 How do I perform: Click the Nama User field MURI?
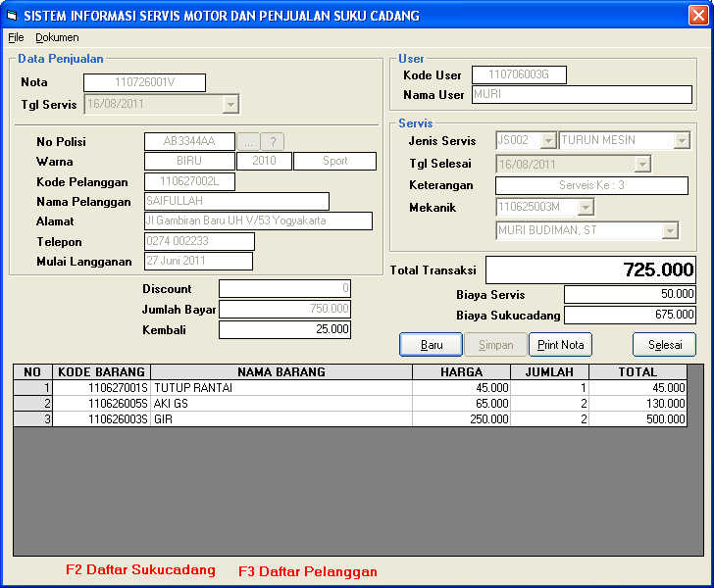pos(582,94)
